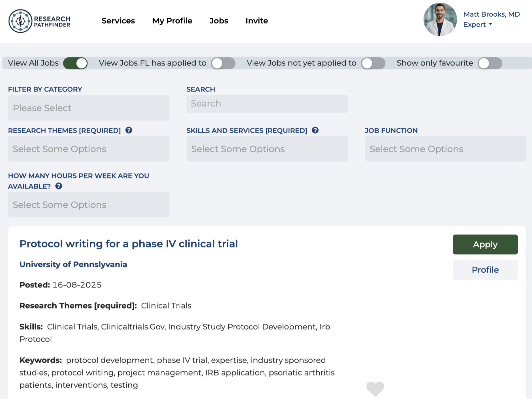Open the Filter by Category dropdown
Viewport: 532px width, 399px height.
coord(89,108)
